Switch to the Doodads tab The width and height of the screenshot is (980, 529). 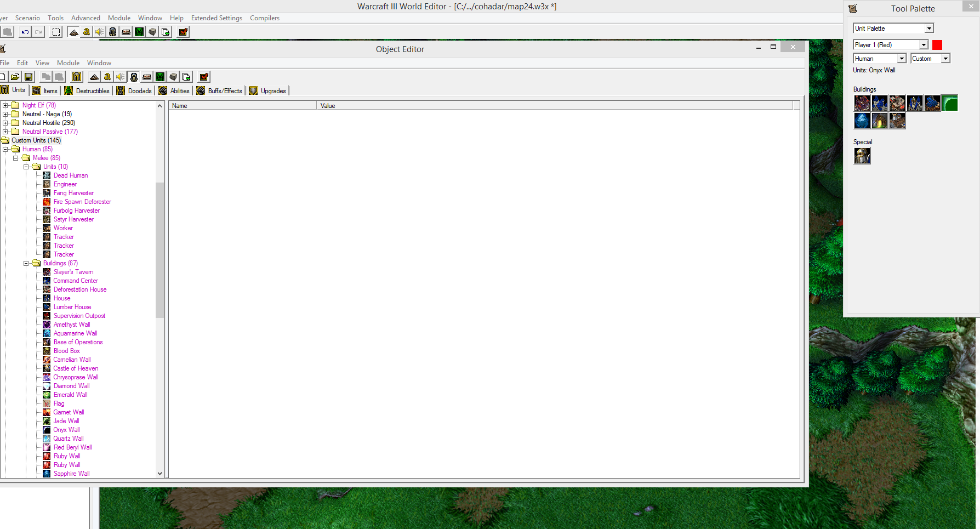(134, 91)
